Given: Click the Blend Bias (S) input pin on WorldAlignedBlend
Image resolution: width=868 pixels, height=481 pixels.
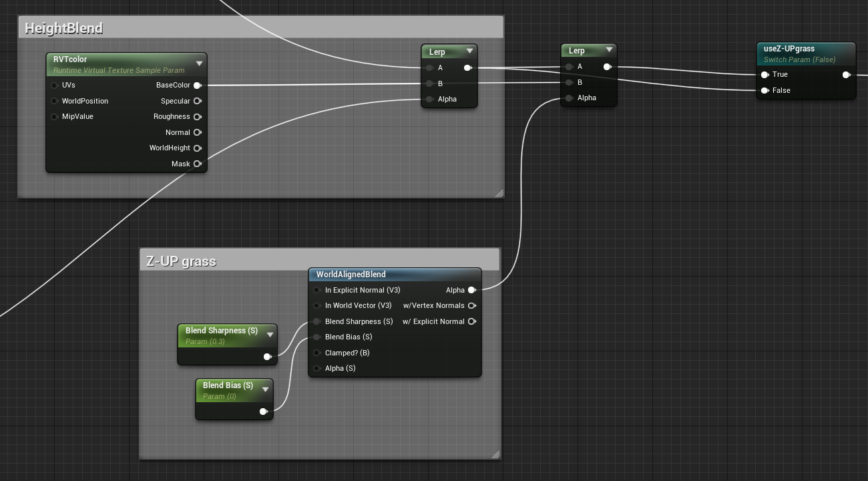Looking at the screenshot, I should pos(317,337).
